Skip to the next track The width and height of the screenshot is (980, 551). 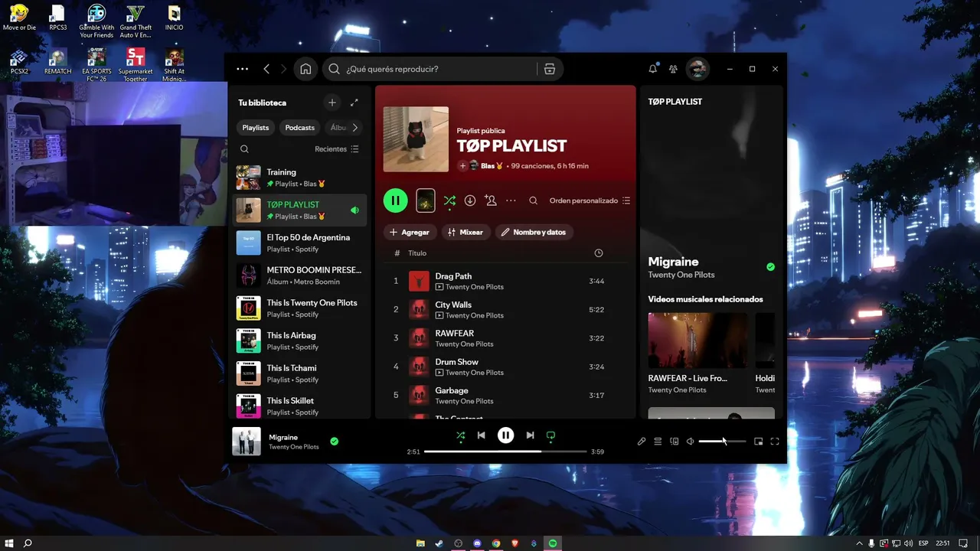530,435
